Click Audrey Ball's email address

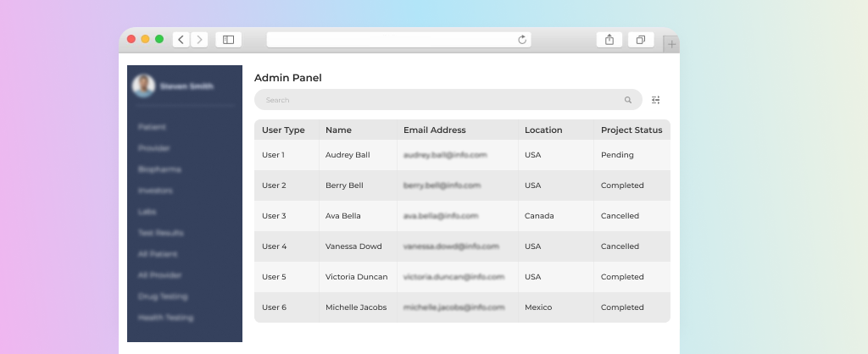pyautogui.click(x=445, y=155)
